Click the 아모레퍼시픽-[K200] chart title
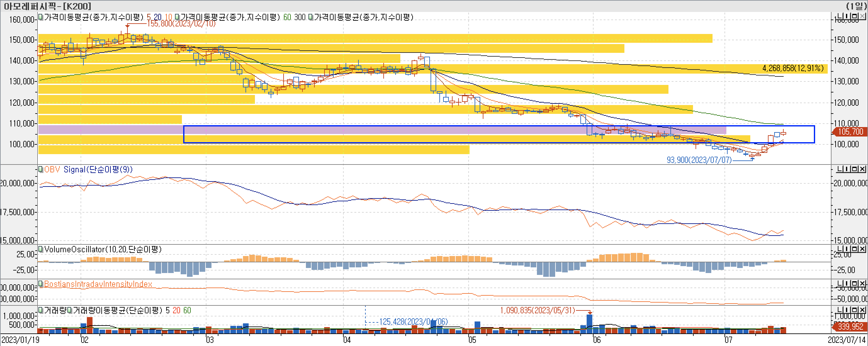The height and width of the screenshot is (346, 868). (x=47, y=6)
